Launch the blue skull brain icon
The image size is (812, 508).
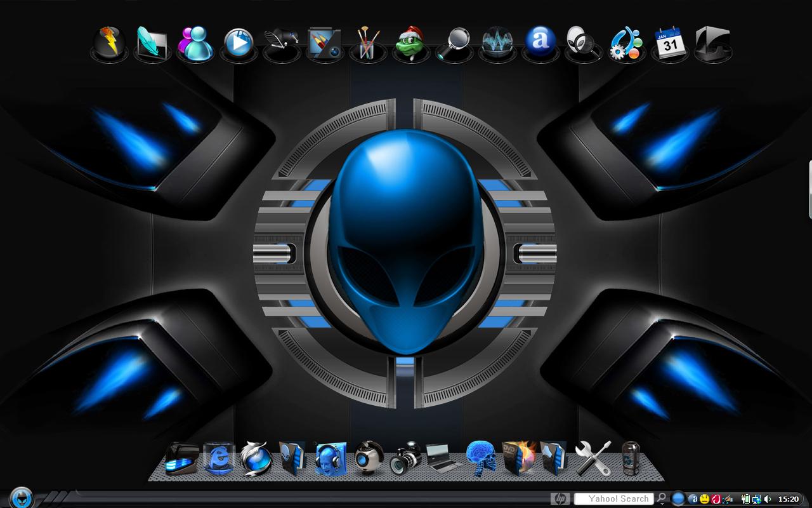[481, 458]
